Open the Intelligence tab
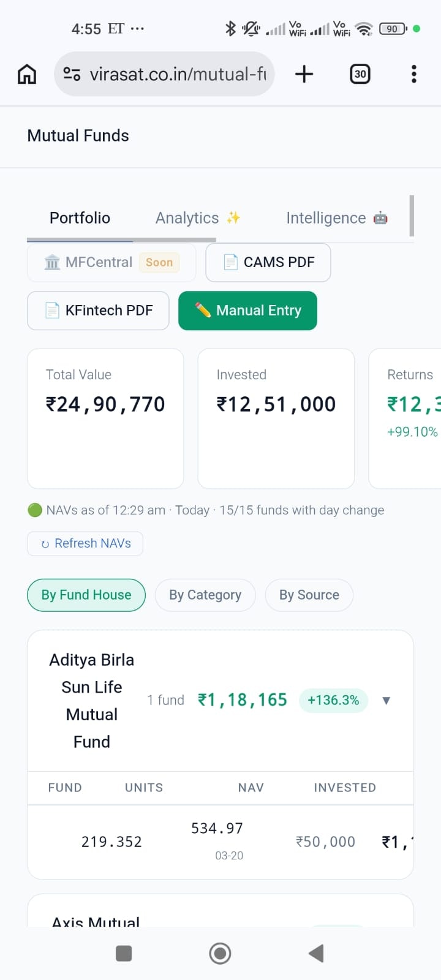The image size is (441, 980). (x=336, y=218)
